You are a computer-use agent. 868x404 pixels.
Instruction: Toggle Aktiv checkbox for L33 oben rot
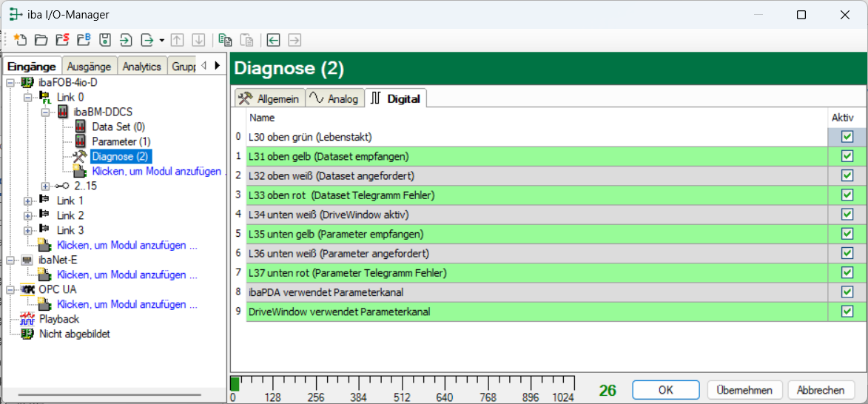pos(847,195)
